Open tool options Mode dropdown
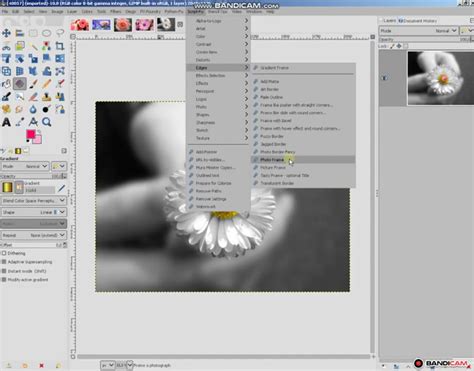This screenshot has width=474, height=371. 25,166
